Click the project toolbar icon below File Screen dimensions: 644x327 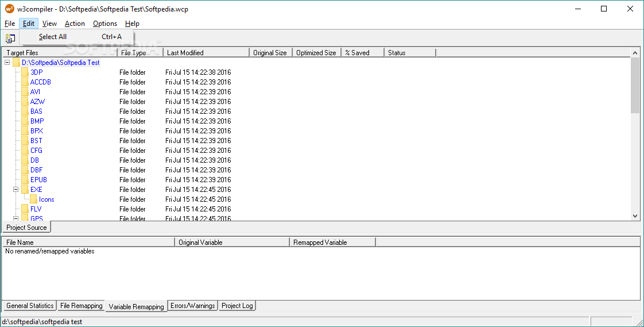pyautogui.click(x=10, y=39)
